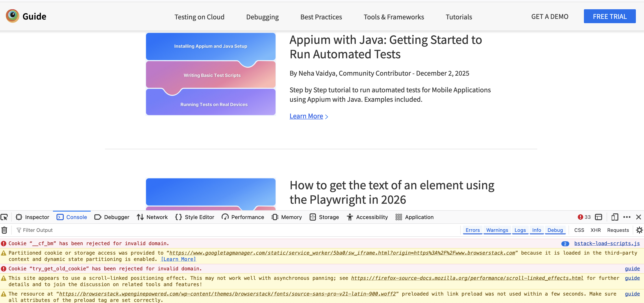Enable responsive design mode
The image size is (644, 303).
(x=615, y=217)
